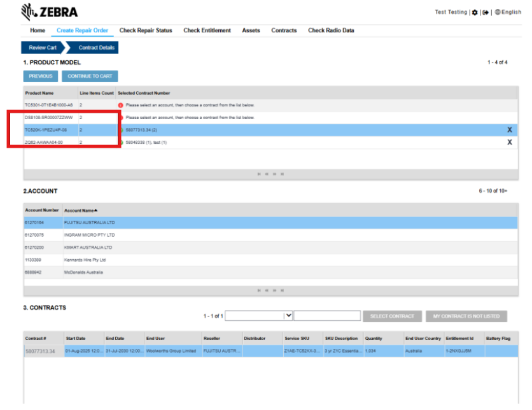Go to next page of Product Model table
532x410 pixels.
click(x=274, y=174)
